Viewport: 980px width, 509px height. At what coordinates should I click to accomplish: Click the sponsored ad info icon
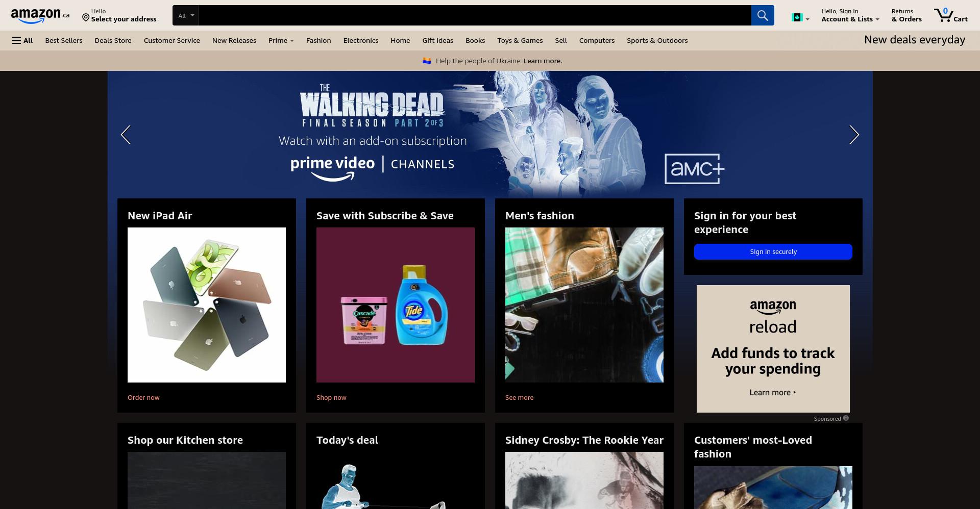click(846, 418)
